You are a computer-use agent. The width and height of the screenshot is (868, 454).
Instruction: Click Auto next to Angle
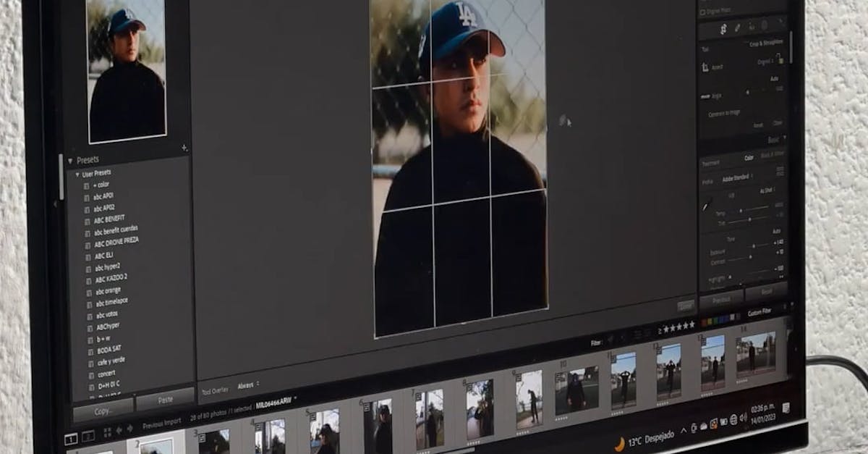(x=774, y=77)
